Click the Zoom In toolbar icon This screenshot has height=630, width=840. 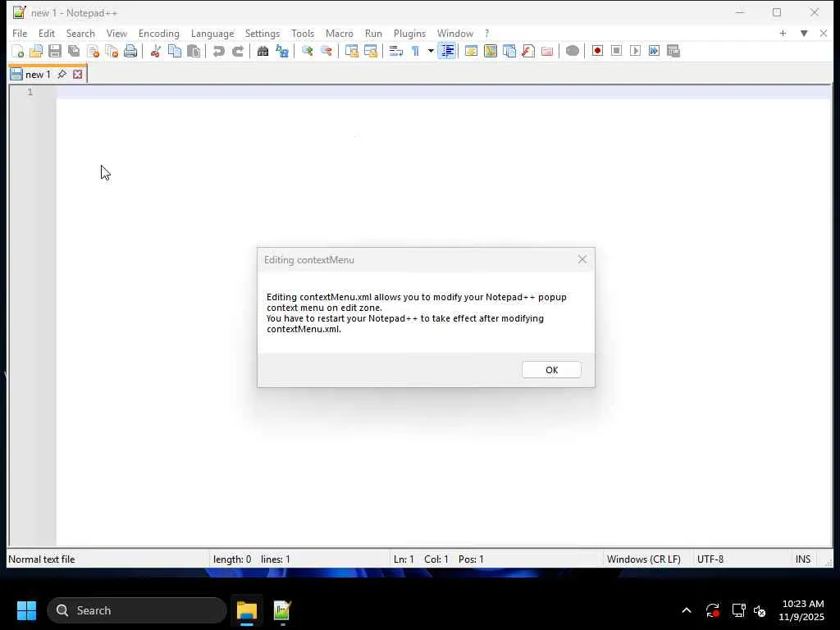(307, 51)
